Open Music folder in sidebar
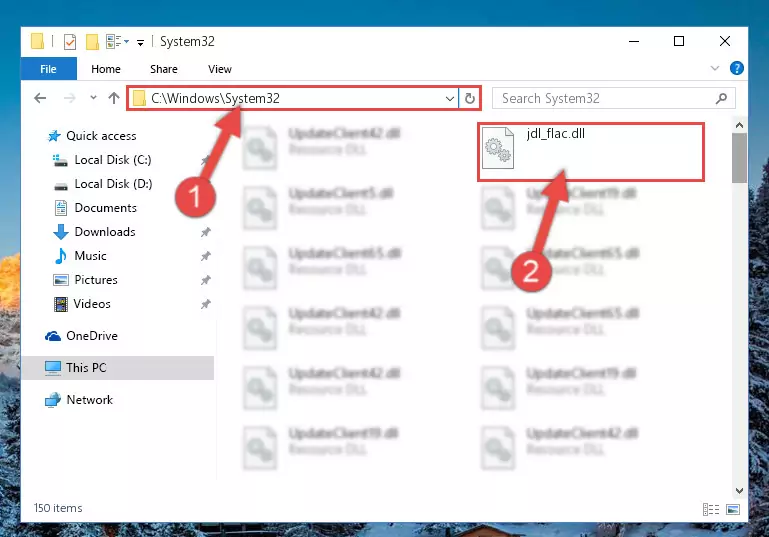This screenshot has height=537, width=769. tap(90, 256)
